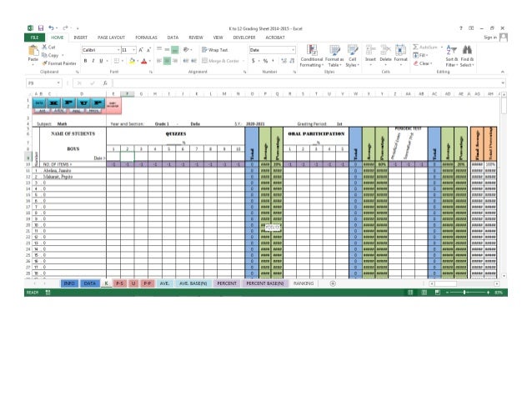
Task: Click the formula bar input field
Action: [306, 83]
